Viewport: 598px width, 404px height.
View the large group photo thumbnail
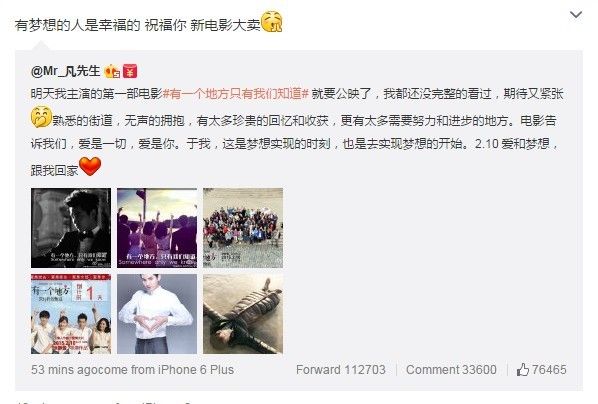243,228
